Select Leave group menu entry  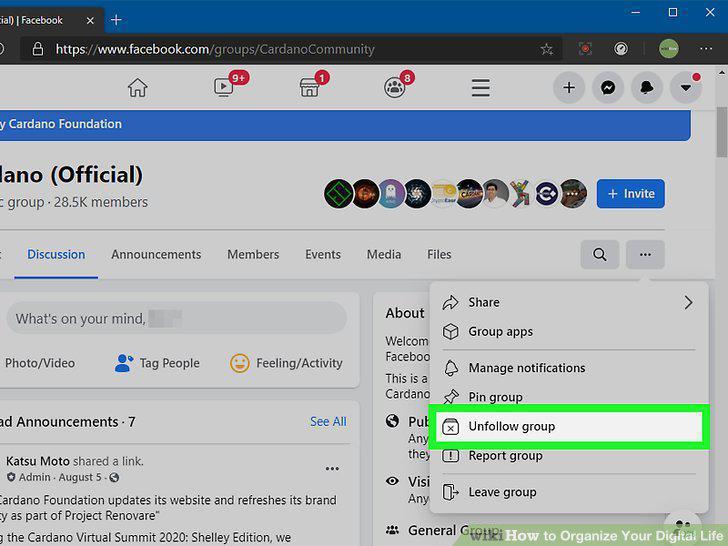coord(569,492)
